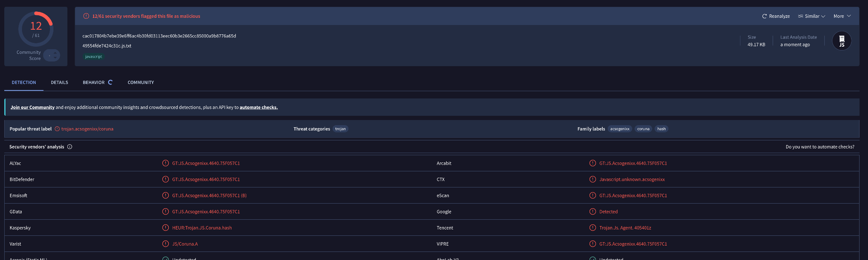Click the ALYac vendor name
The width and height of the screenshot is (868, 260).
(15, 163)
